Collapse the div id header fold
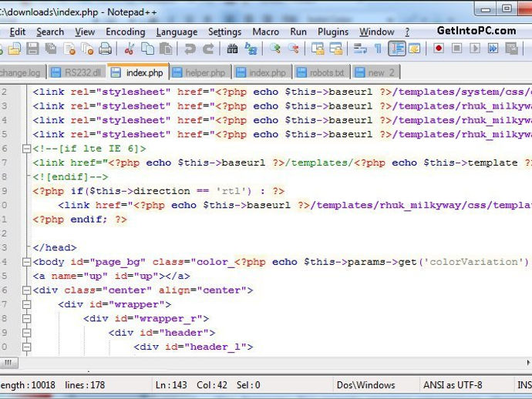 click(26, 333)
